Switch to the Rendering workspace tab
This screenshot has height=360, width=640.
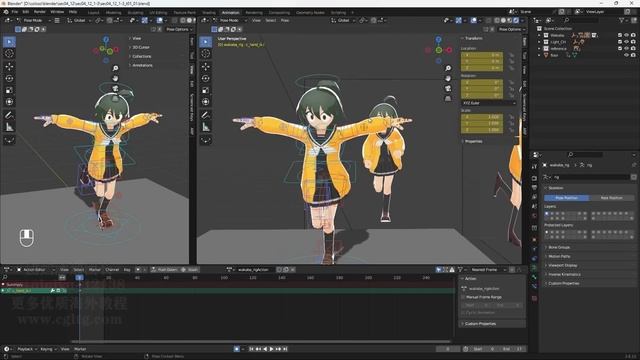(x=254, y=13)
